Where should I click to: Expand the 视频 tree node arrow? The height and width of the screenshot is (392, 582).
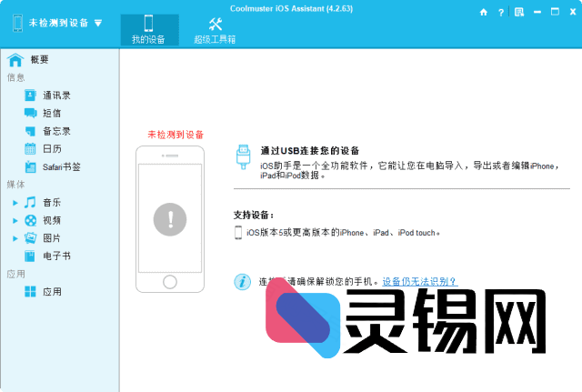coord(15,220)
